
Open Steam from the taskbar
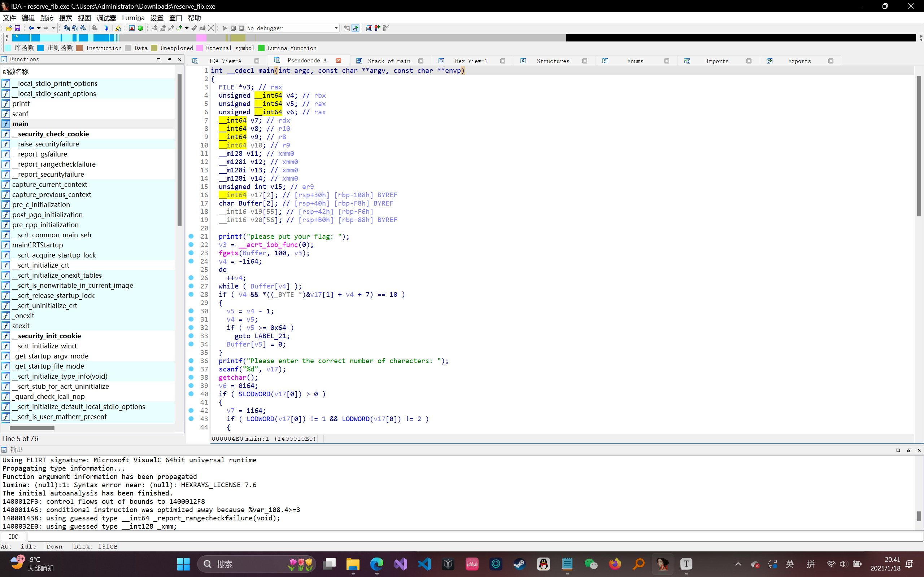point(519,564)
